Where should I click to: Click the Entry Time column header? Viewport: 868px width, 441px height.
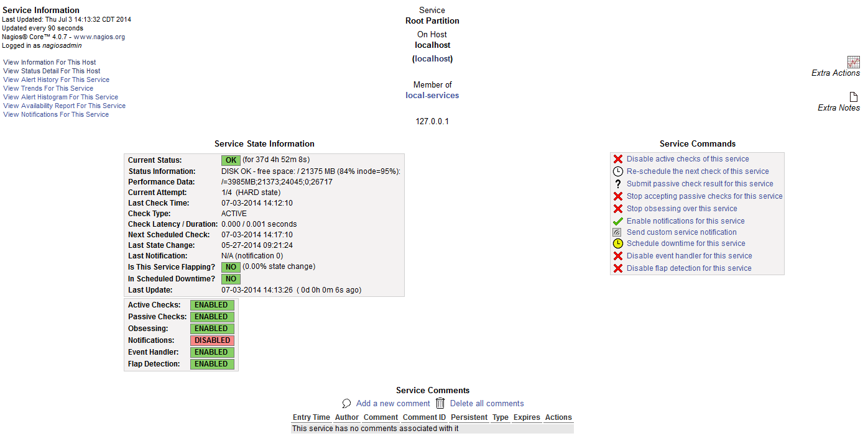tap(311, 417)
